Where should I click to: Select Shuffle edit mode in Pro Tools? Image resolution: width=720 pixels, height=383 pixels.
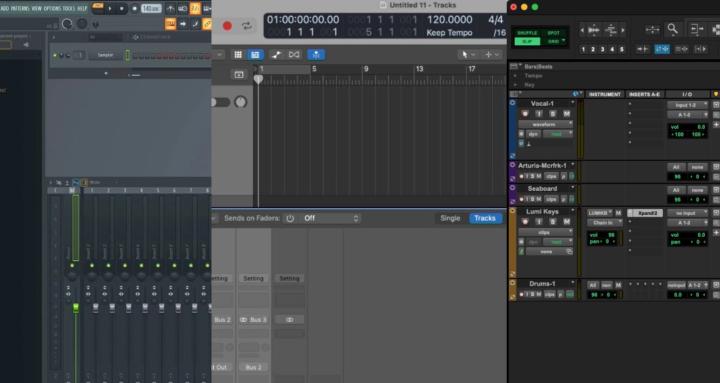(x=527, y=33)
